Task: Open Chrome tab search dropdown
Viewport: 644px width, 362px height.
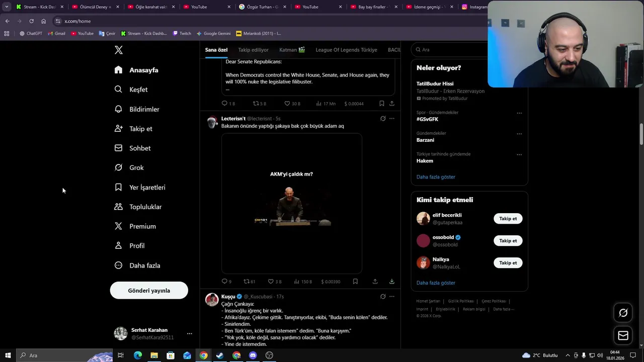Action: (x=7, y=7)
